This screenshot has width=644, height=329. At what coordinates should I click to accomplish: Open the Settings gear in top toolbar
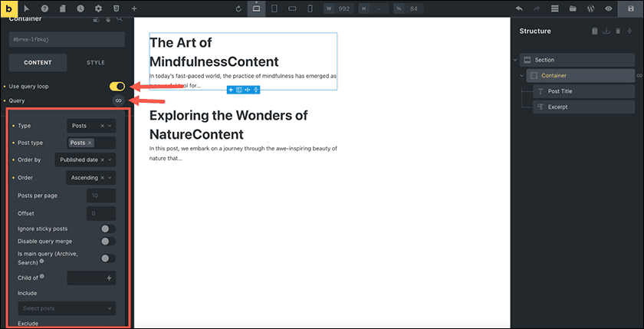[x=97, y=8]
